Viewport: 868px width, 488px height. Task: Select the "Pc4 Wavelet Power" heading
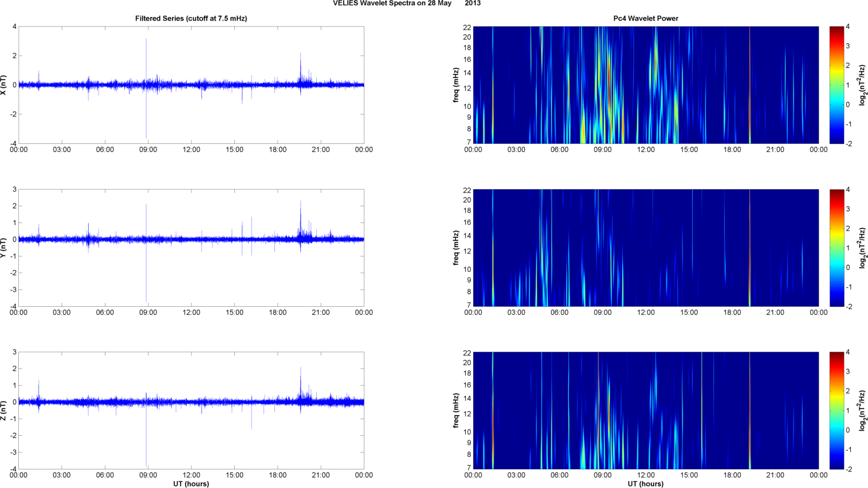pos(646,18)
